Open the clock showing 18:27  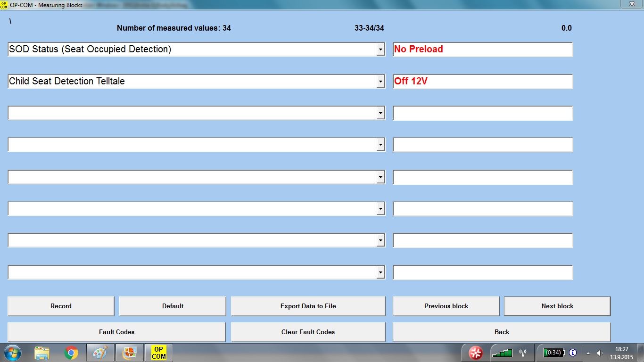click(622, 353)
